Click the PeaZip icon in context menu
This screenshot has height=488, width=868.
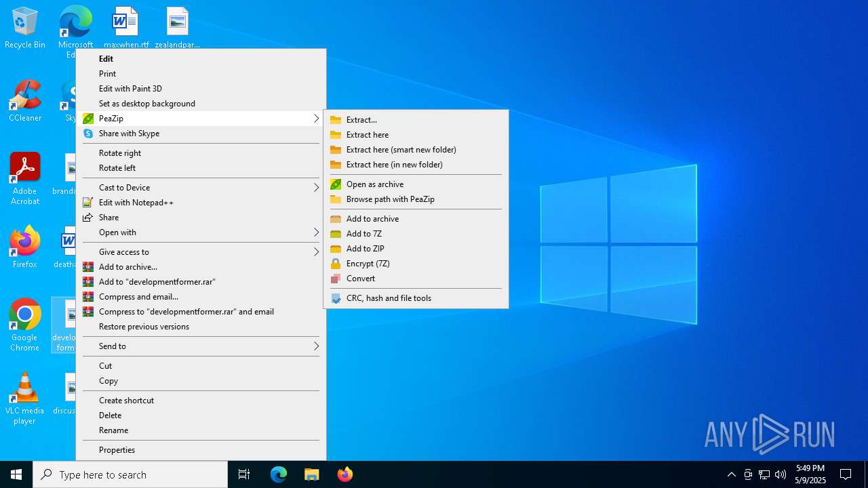click(x=88, y=119)
